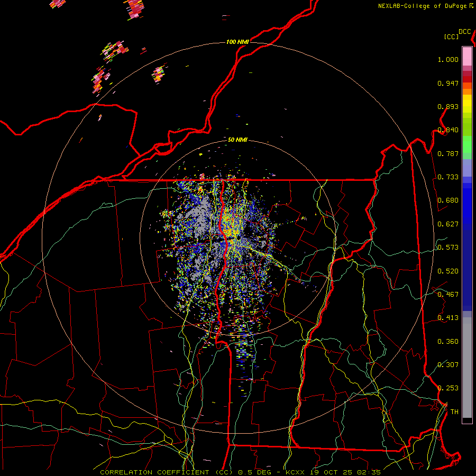The height and width of the screenshot is (476, 476).
Task: Click the 0.627 scale value
Action: [x=448, y=224]
